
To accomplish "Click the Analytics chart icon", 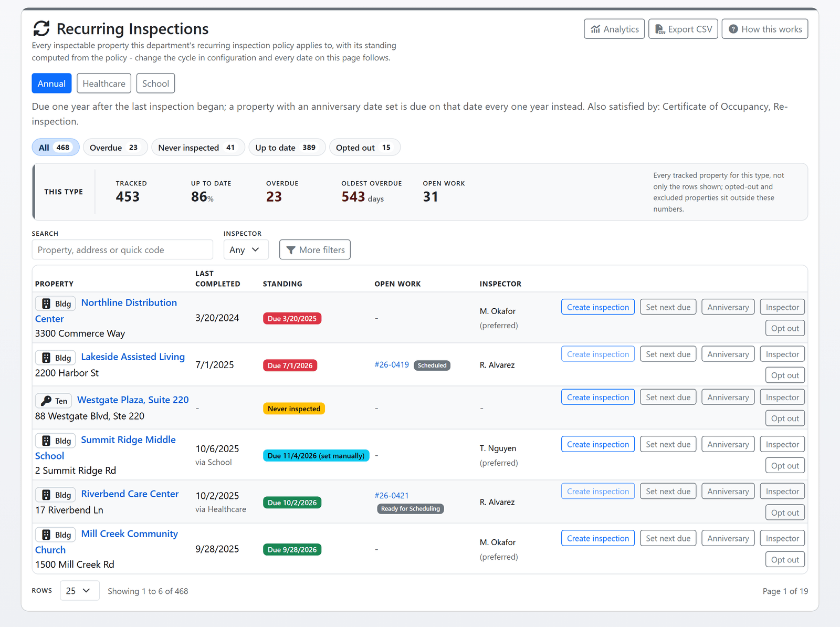I will (x=595, y=29).
